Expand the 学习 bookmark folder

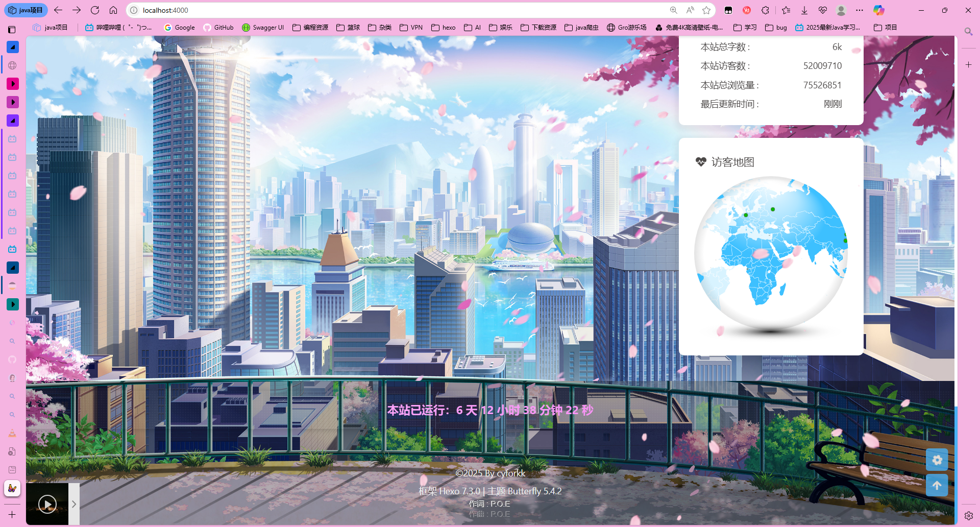(x=745, y=28)
